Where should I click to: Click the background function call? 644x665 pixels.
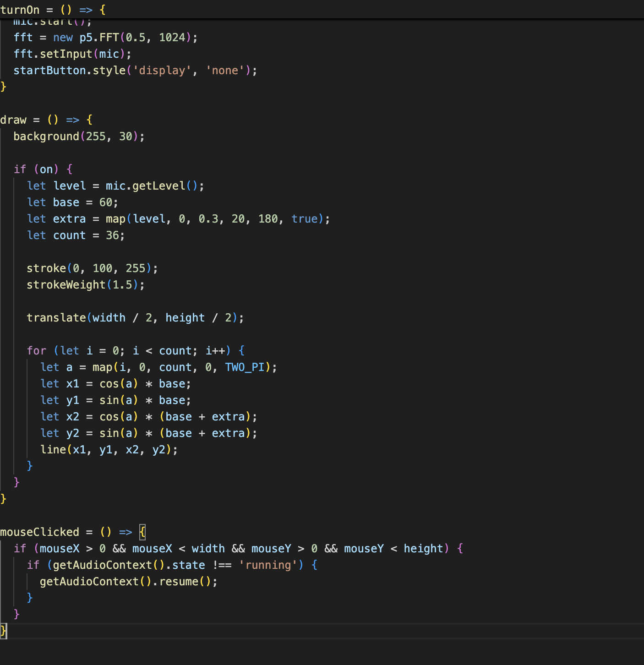[46, 136]
